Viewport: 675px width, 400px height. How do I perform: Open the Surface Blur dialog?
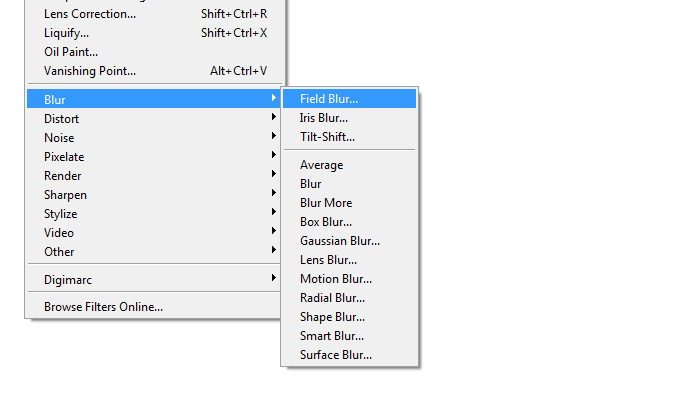(336, 355)
